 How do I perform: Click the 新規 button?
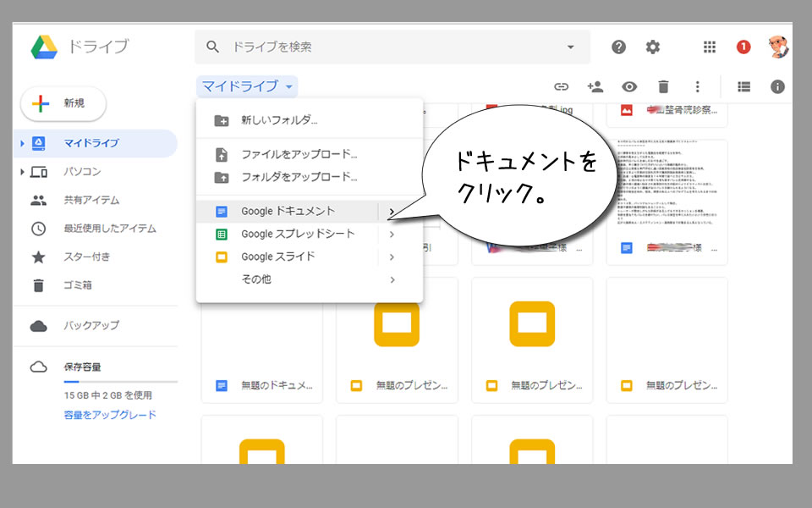click(63, 103)
